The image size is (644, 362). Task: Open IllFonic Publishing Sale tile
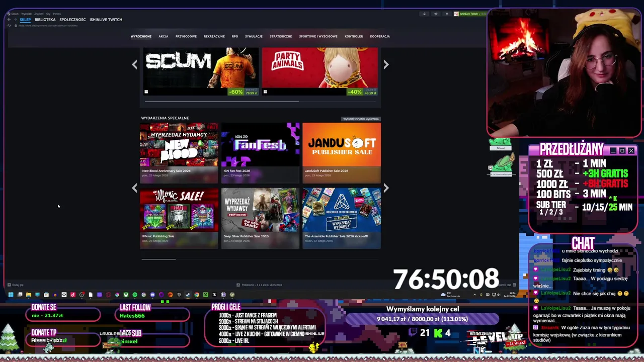tap(179, 218)
